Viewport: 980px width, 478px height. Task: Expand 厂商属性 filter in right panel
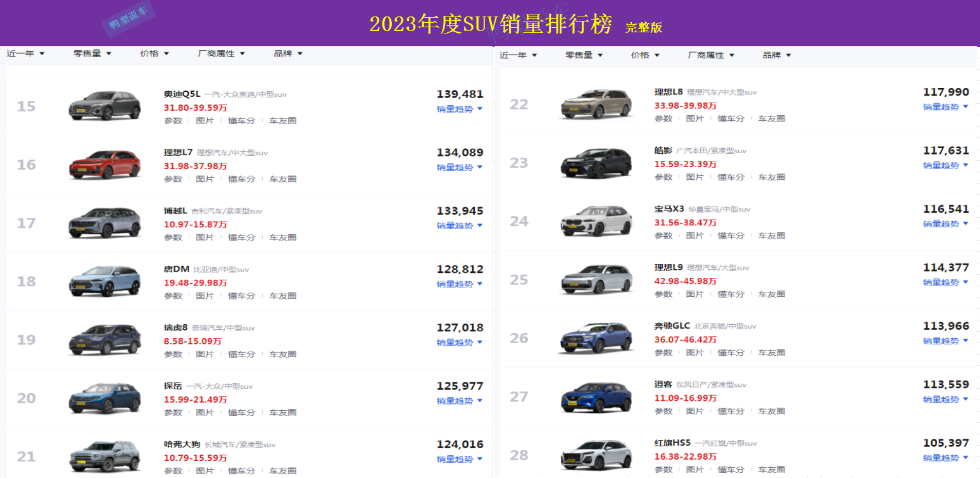tap(711, 55)
